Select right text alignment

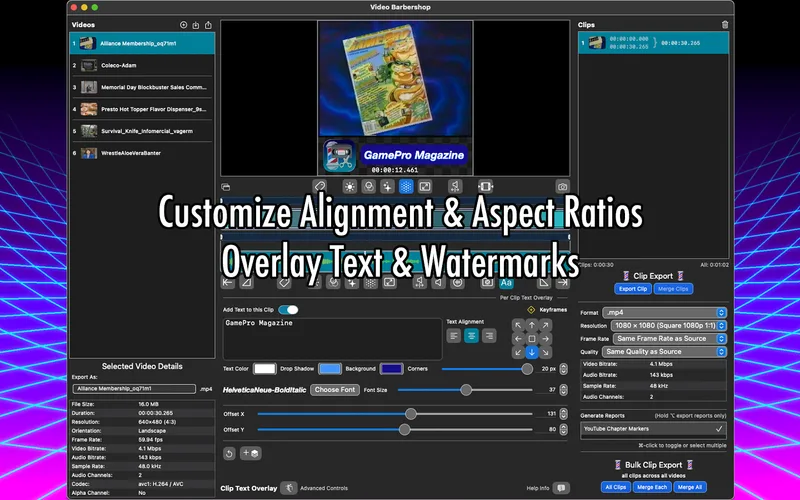click(x=489, y=336)
